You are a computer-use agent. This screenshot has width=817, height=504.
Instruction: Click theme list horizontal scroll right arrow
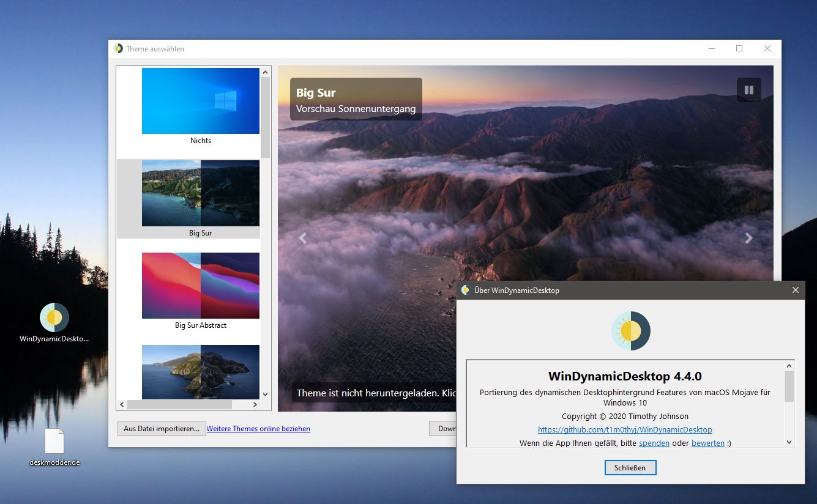point(255,404)
